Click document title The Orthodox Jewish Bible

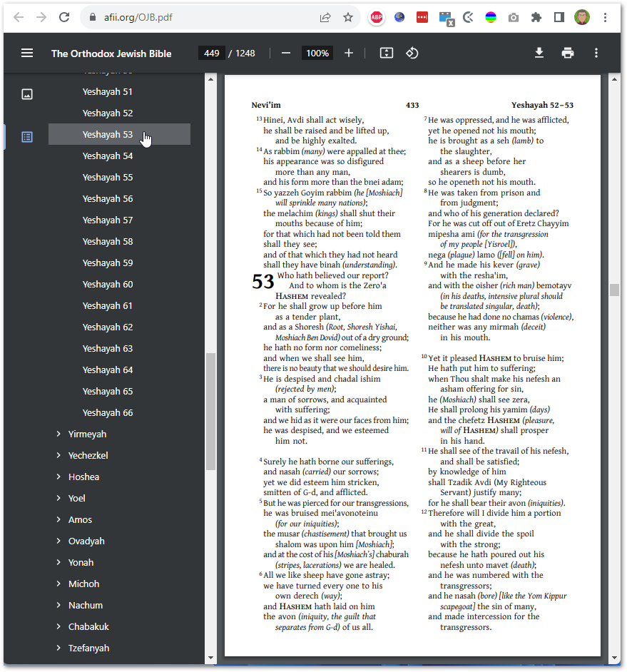[x=111, y=54]
